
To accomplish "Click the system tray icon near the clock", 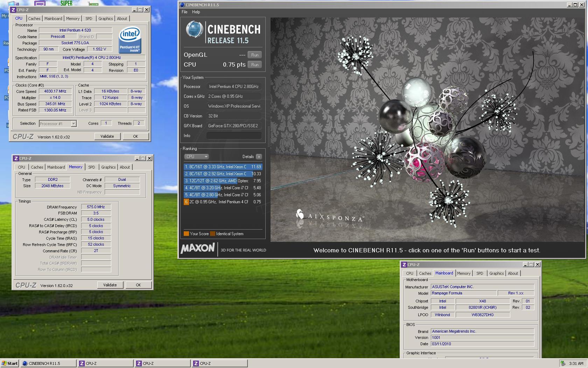I will [563, 363].
